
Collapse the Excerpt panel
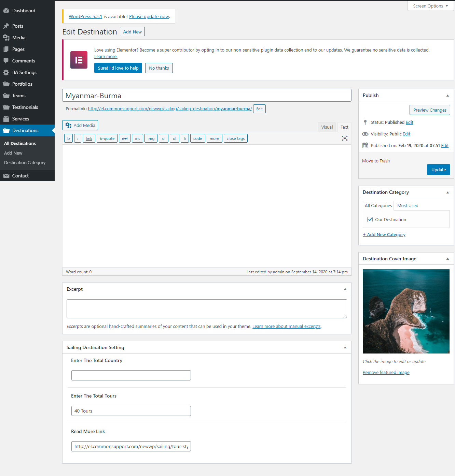tap(345, 289)
